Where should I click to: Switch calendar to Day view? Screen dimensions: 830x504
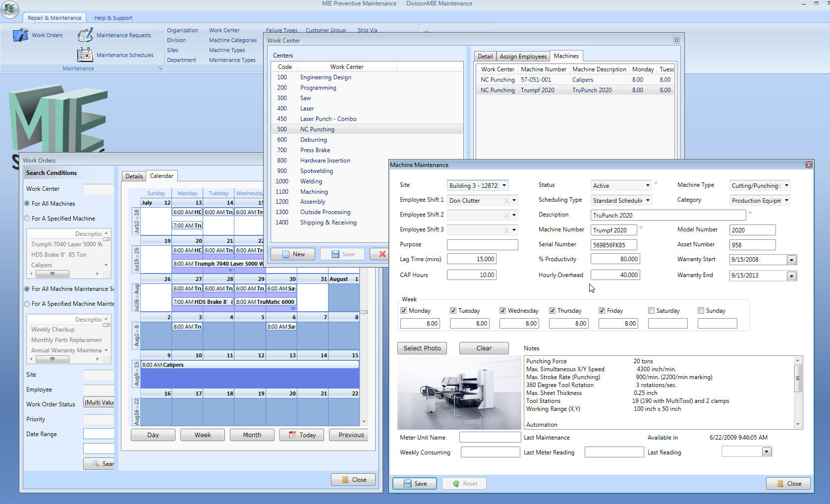click(x=153, y=435)
